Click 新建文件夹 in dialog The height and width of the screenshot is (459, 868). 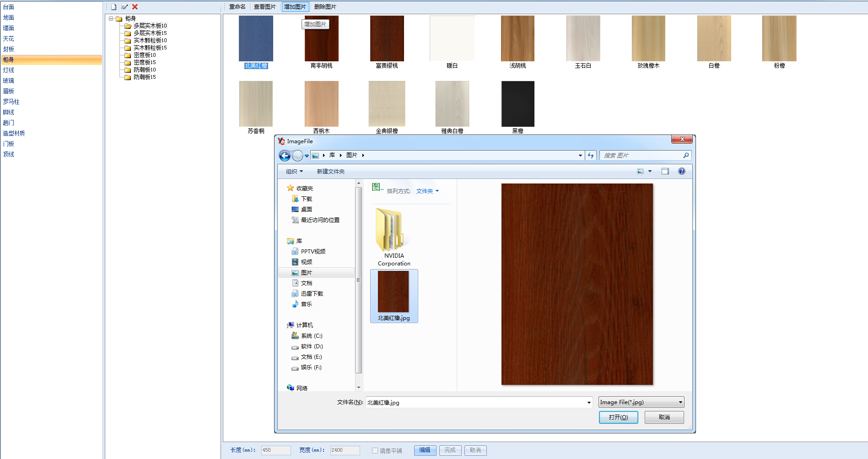(x=331, y=172)
